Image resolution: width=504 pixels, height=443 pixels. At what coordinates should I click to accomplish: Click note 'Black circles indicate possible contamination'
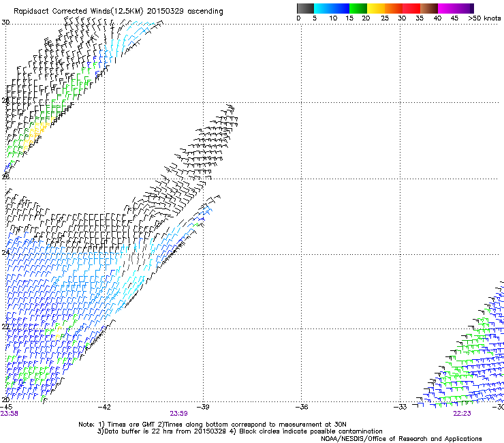311,431
